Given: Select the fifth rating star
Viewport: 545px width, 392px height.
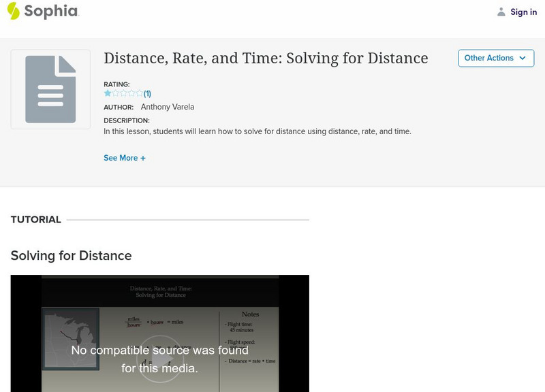Looking at the screenshot, I should coord(140,93).
